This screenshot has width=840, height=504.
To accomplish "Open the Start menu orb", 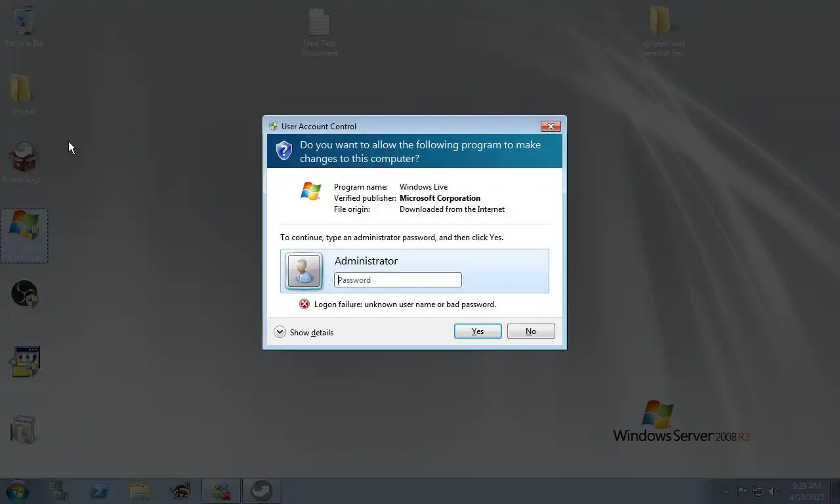I will [x=18, y=491].
